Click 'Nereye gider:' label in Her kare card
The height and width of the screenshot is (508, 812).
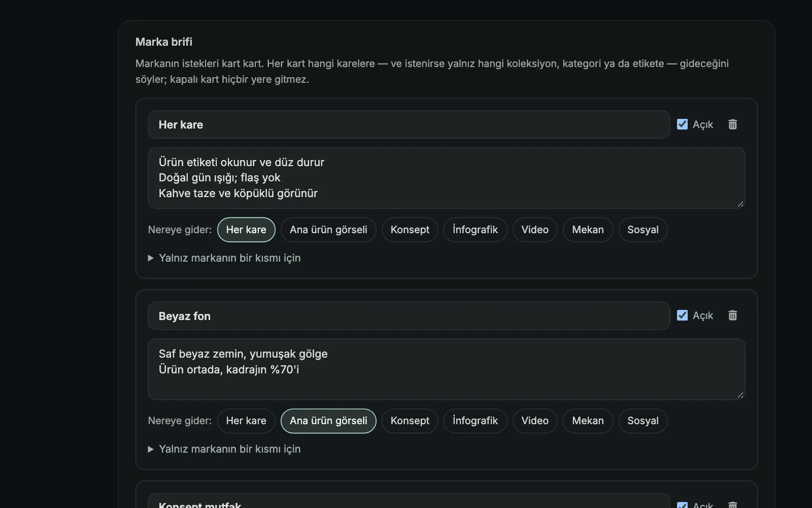tap(180, 230)
